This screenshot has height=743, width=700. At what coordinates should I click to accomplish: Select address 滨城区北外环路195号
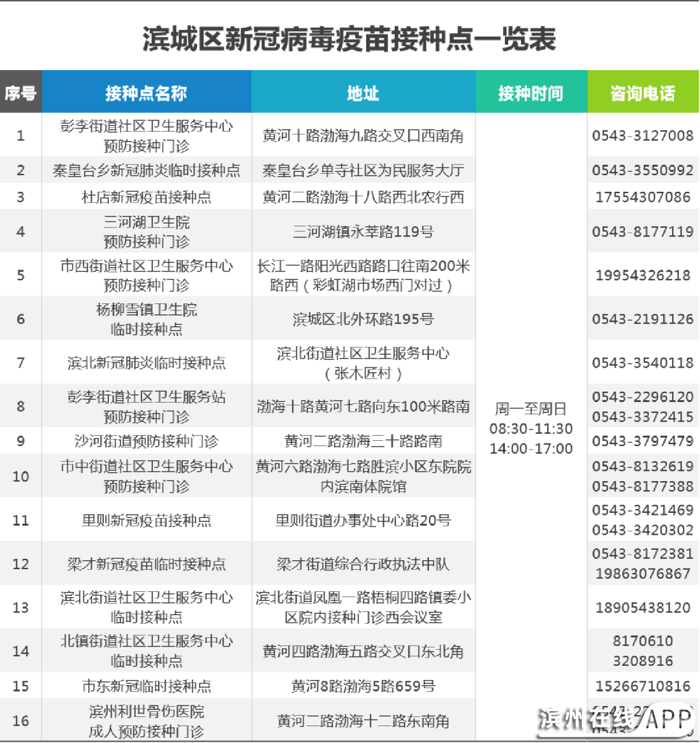(363, 319)
